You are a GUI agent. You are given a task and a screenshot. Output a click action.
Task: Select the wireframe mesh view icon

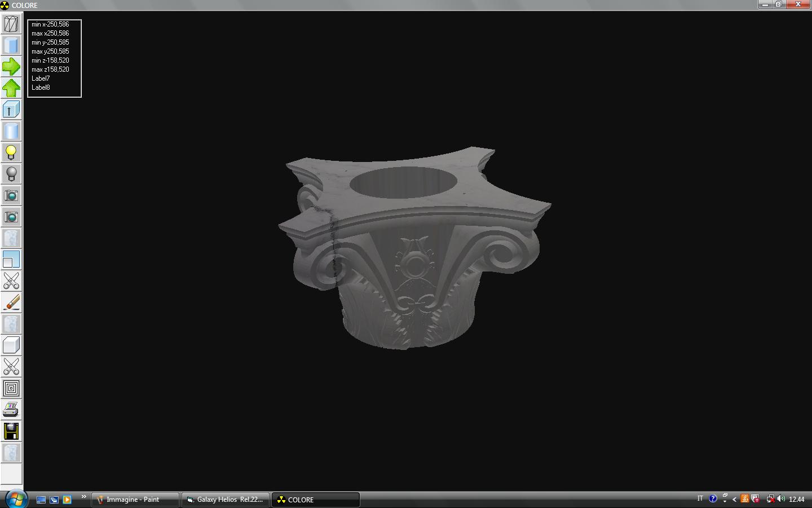tap(11, 24)
